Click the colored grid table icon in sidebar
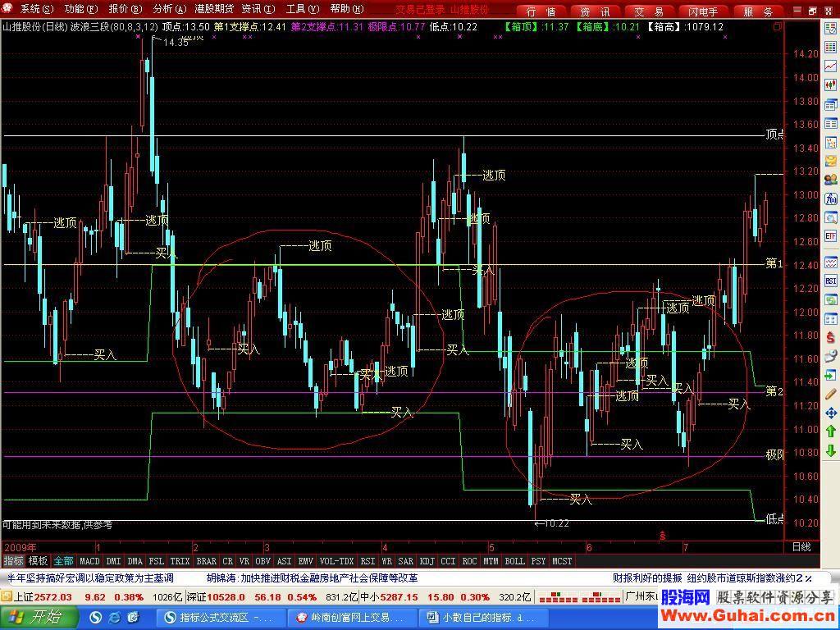 830,48
